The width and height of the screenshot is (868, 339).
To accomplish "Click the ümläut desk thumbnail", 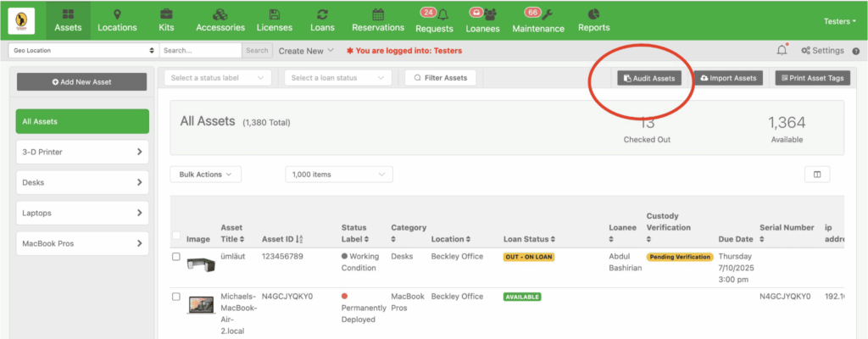I will pyautogui.click(x=201, y=264).
